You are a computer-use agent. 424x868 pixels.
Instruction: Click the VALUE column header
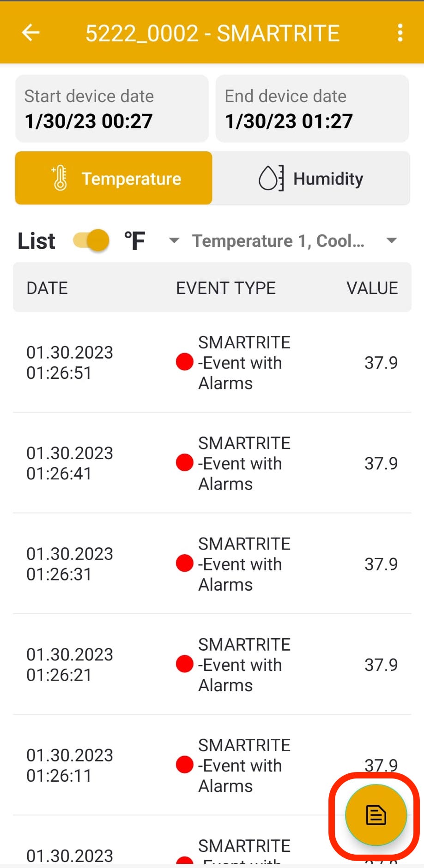[372, 288]
